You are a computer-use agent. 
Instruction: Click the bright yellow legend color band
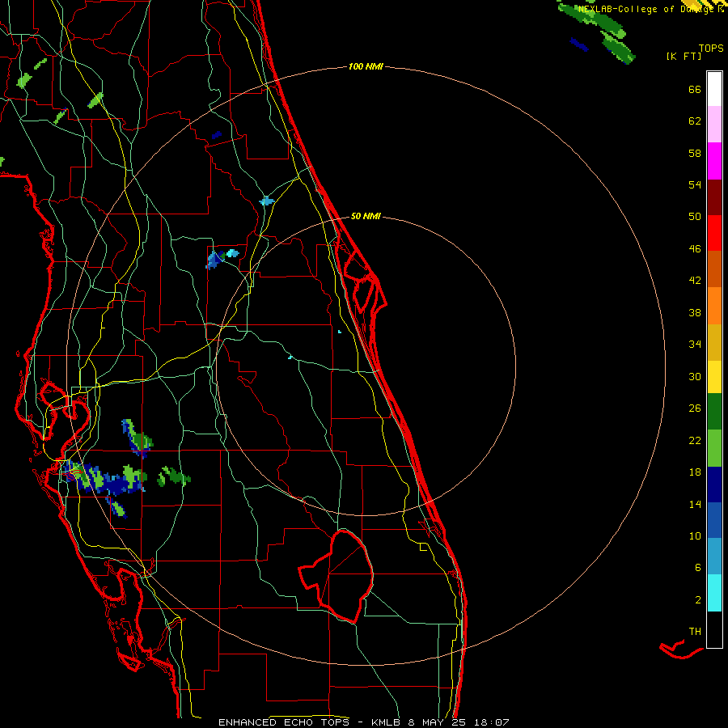click(714, 377)
